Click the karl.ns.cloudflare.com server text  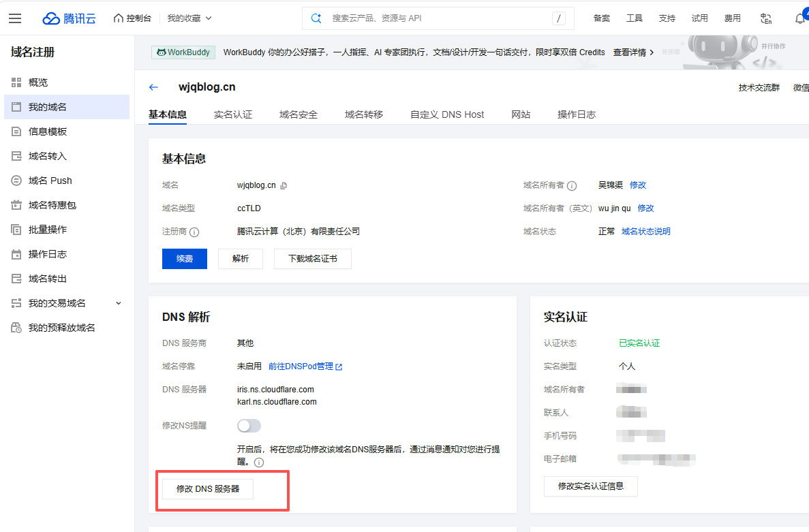coord(277,402)
